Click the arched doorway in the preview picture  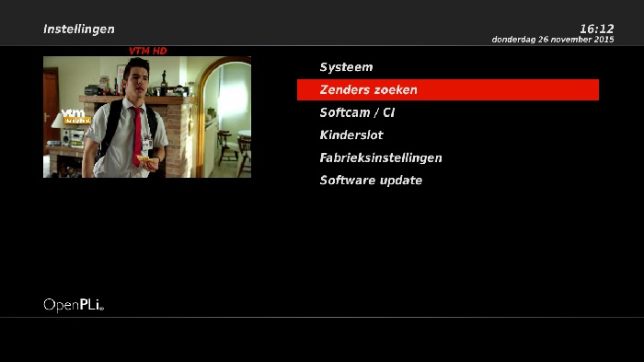click(224, 117)
